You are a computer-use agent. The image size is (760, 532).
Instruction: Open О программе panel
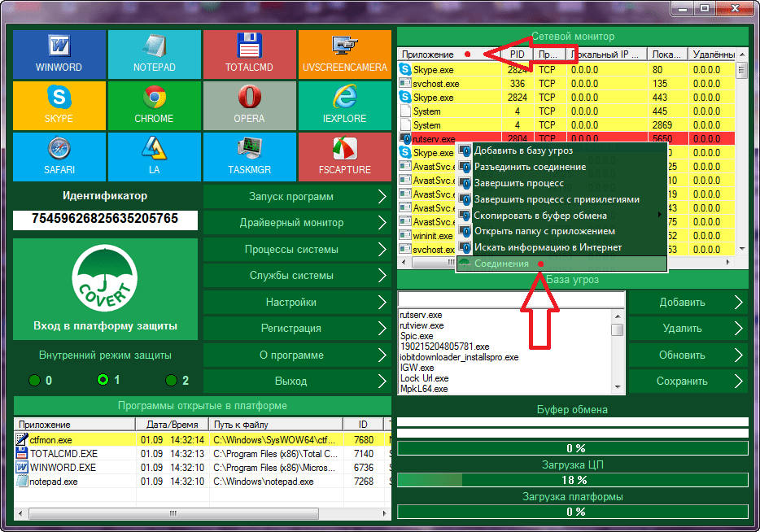pyautogui.click(x=297, y=355)
